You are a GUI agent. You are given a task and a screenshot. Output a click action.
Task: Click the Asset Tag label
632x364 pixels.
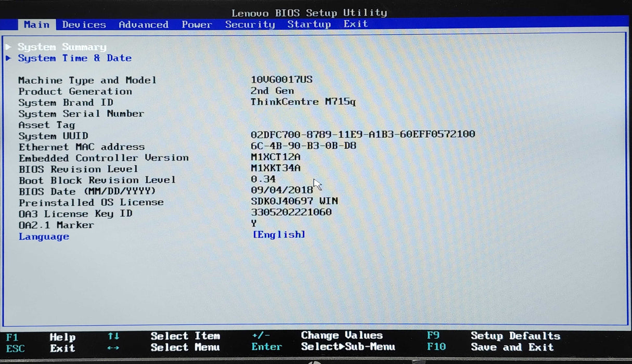coord(47,125)
